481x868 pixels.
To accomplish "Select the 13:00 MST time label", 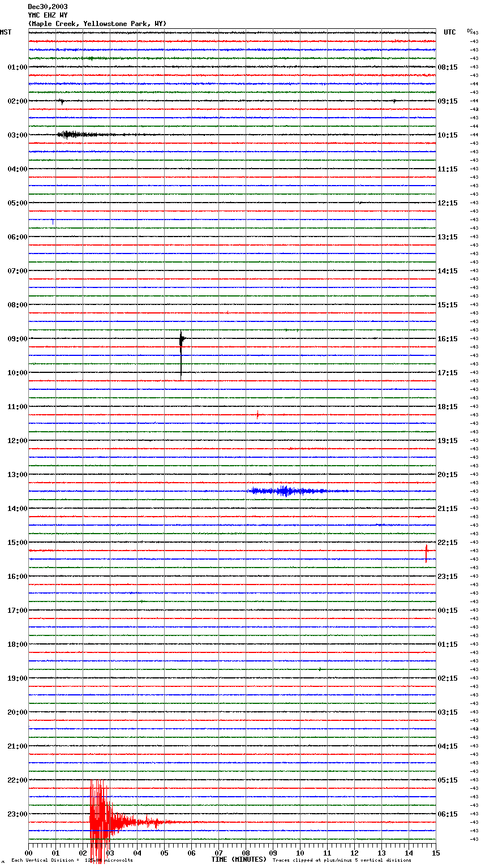I will point(17,475).
